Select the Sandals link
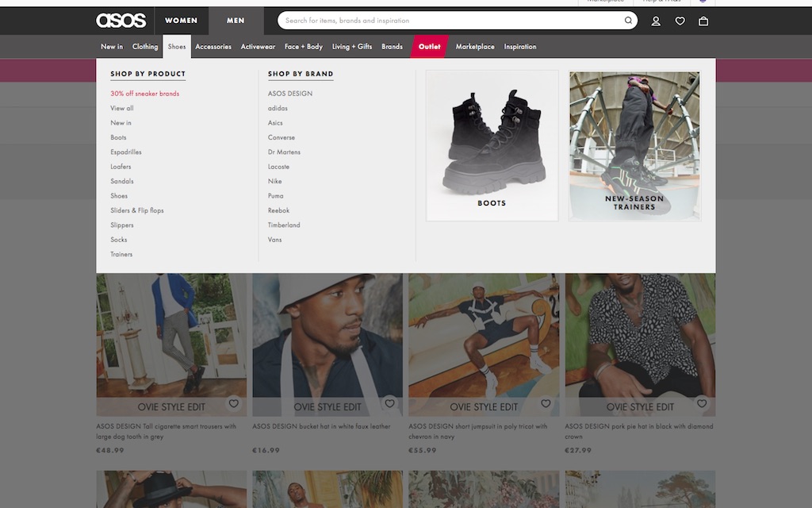The image size is (812, 508). pos(121,181)
